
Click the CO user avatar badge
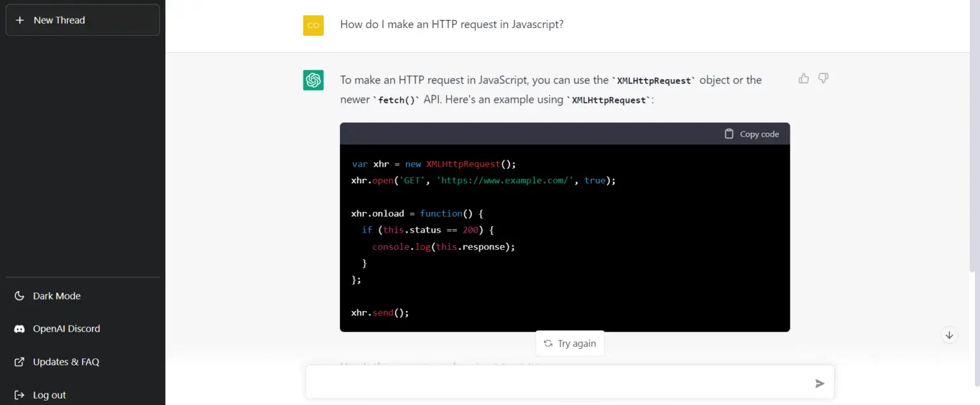(313, 25)
